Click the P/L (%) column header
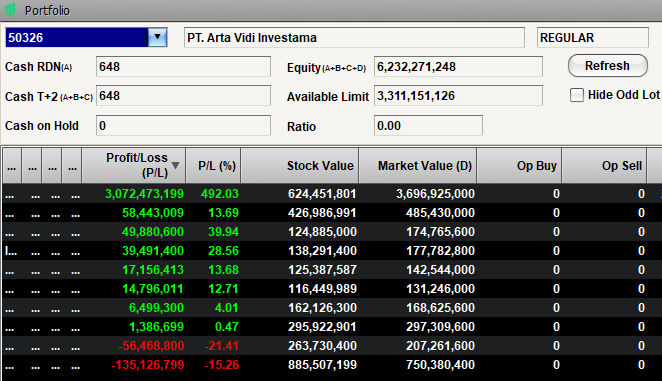Image resolution: width=662 pixels, height=381 pixels. [213, 165]
